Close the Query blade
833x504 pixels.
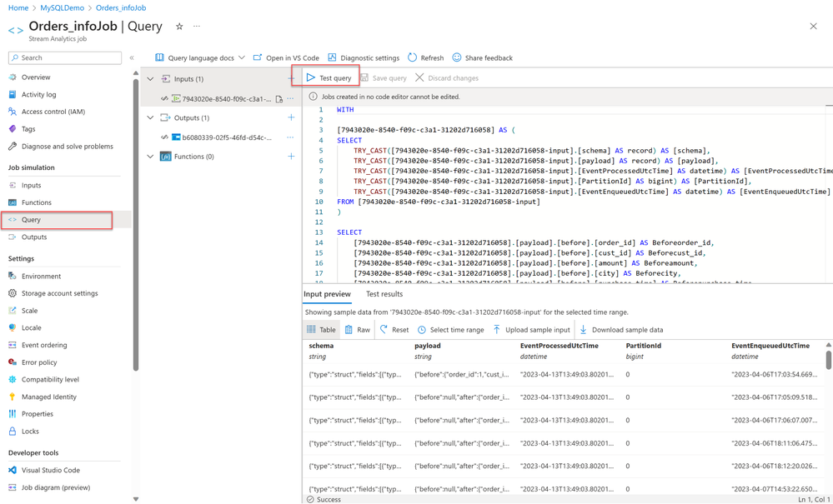[813, 27]
